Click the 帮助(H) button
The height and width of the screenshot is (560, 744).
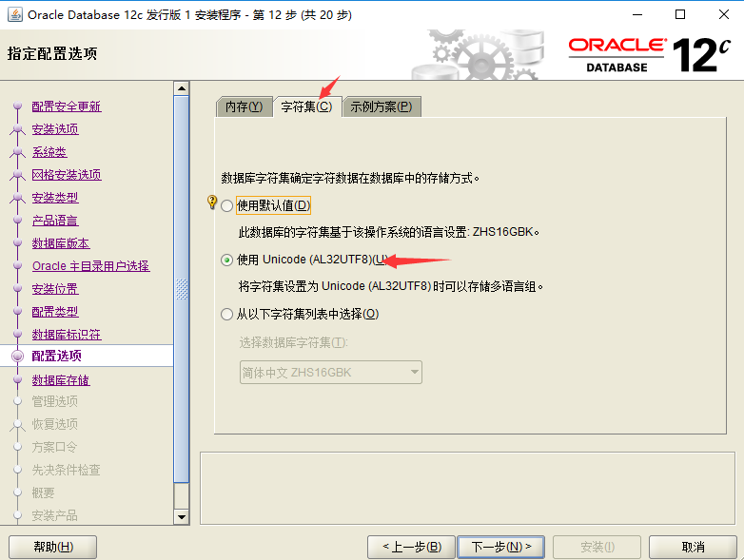coord(52,548)
